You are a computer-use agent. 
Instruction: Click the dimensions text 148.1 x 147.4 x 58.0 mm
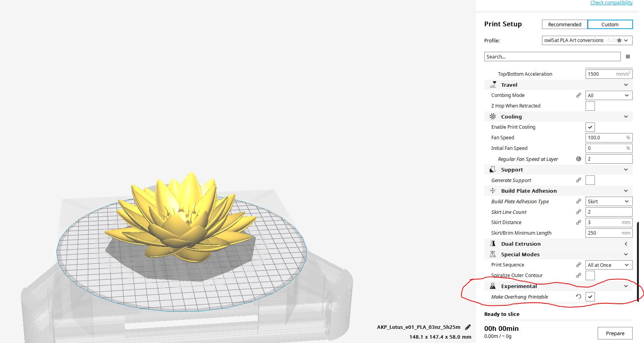(x=440, y=337)
